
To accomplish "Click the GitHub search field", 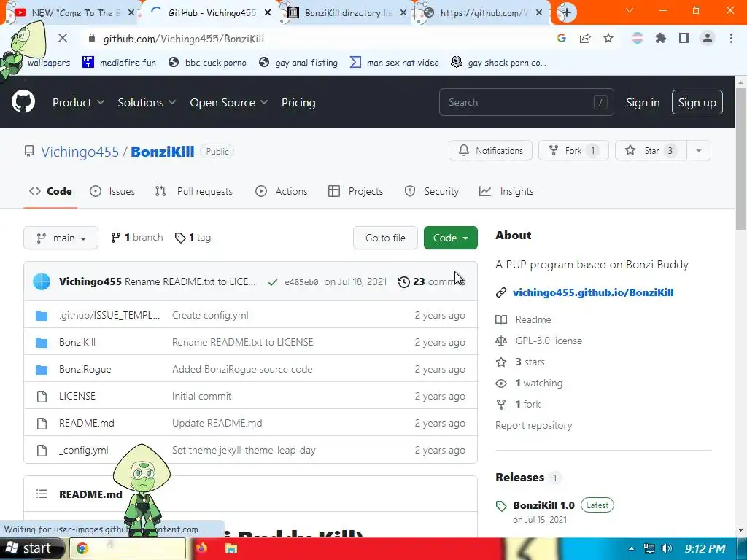I will click(527, 102).
